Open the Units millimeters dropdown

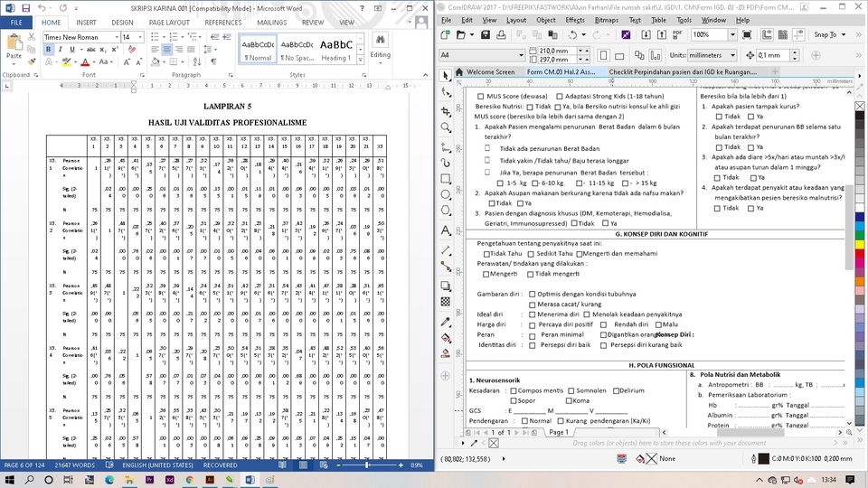[x=732, y=55]
